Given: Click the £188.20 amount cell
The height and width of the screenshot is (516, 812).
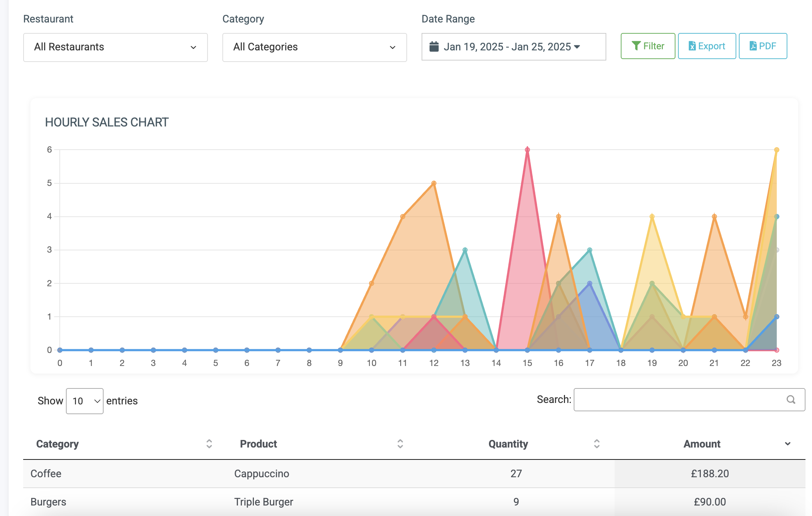Looking at the screenshot, I should [710, 474].
